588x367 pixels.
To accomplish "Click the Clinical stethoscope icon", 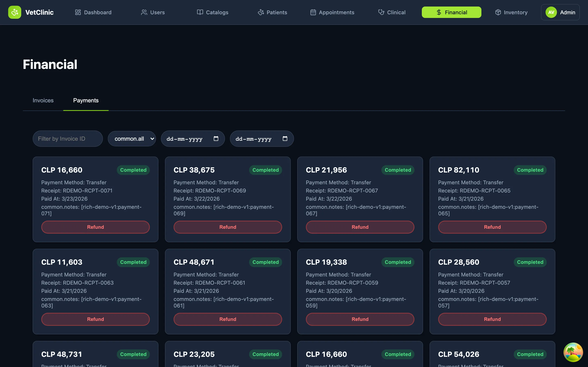I will coord(381,12).
